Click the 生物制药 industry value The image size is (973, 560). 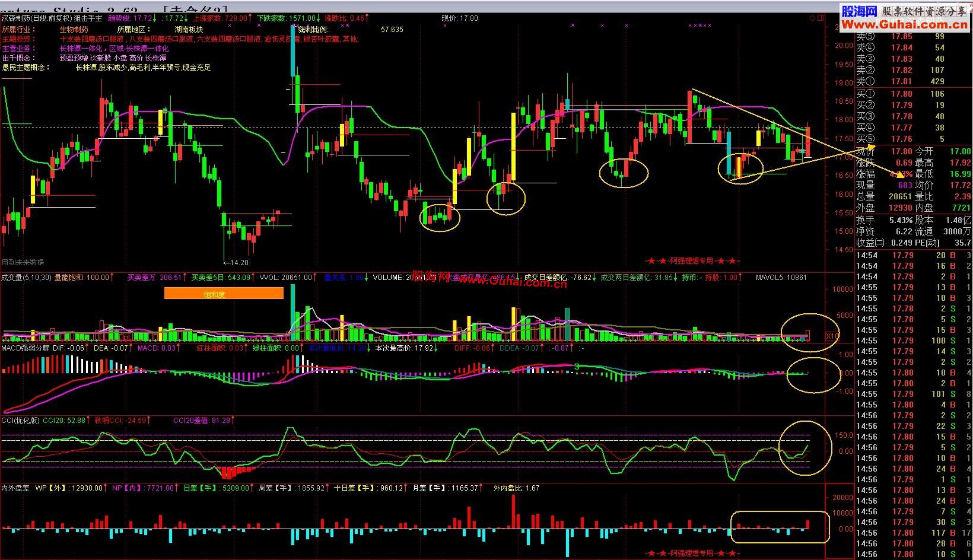[74, 29]
